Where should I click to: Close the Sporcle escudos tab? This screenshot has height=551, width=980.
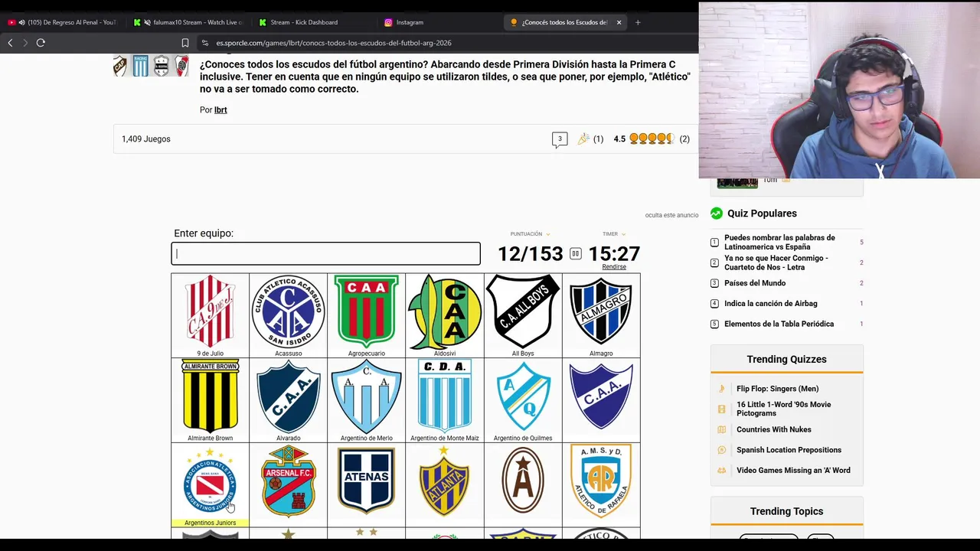tap(619, 22)
